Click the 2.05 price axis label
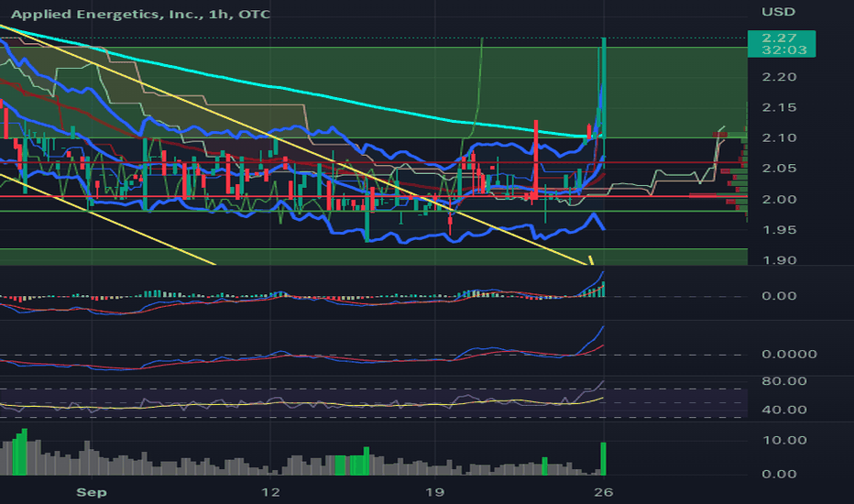The height and width of the screenshot is (504, 854). [x=780, y=169]
